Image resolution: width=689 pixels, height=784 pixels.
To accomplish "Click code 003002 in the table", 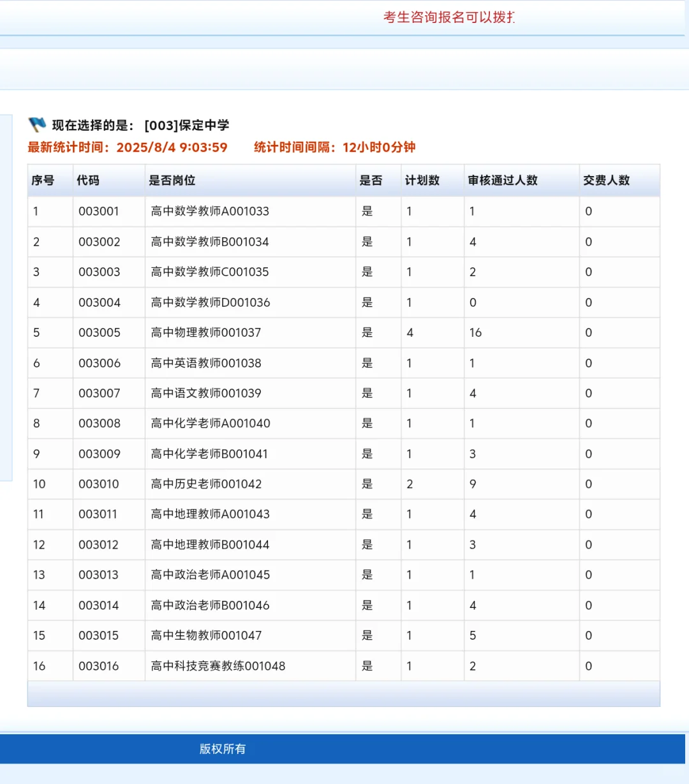I will (100, 242).
